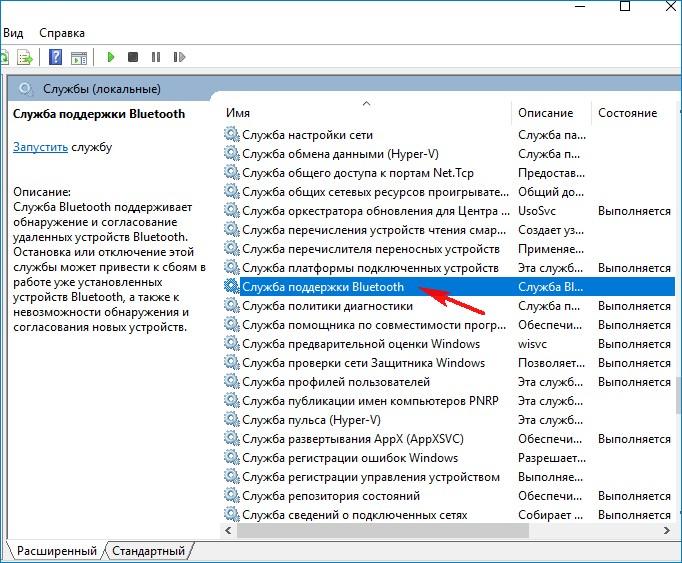The width and height of the screenshot is (682, 563).
Task: Click the Show/Hide Action Pane toolbar icon
Action: pos(79,57)
